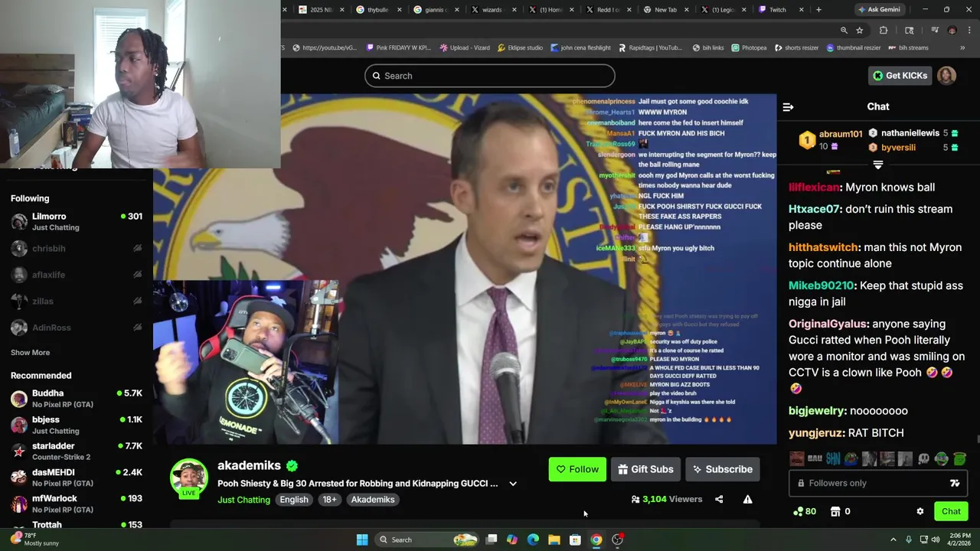Open the aflaxlife offline channel
This screenshot has height=551, width=980.
pos(77,275)
